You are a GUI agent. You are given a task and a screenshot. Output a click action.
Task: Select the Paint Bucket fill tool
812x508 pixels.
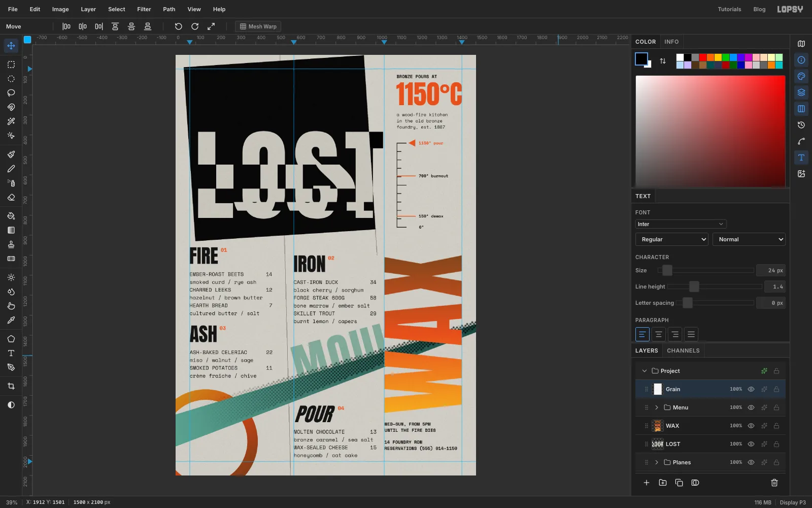(11, 216)
